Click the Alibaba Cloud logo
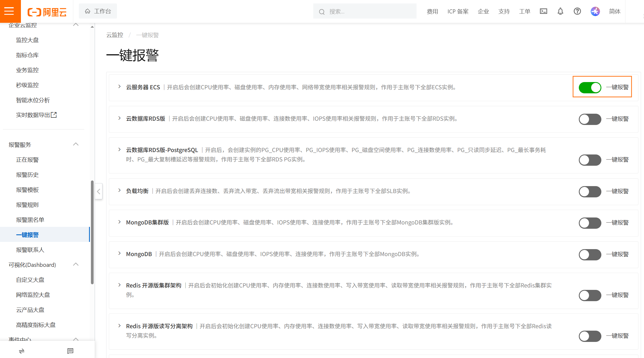644x358 pixels. click(47, 11)
